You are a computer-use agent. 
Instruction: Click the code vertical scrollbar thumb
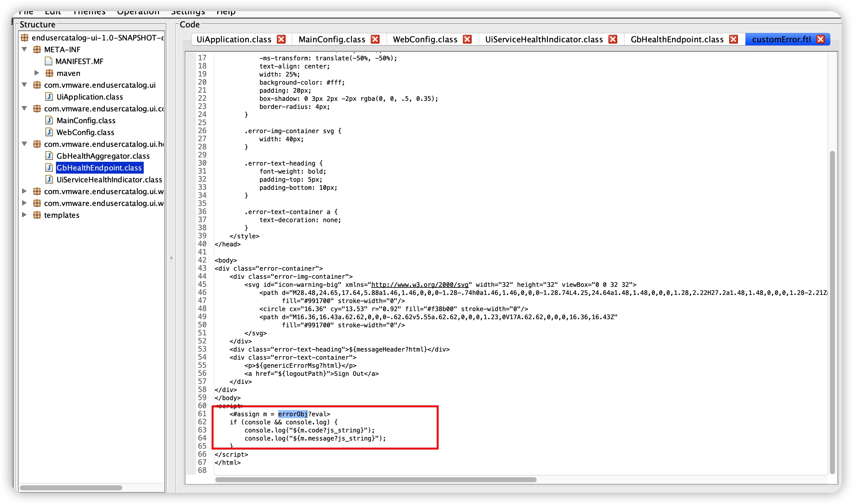click(832, 312)
